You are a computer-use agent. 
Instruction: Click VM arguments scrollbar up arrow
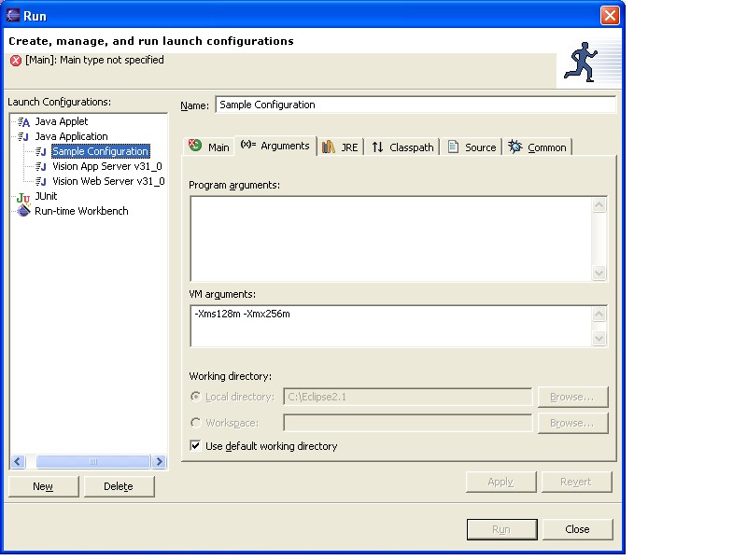[x=599, y=314]
